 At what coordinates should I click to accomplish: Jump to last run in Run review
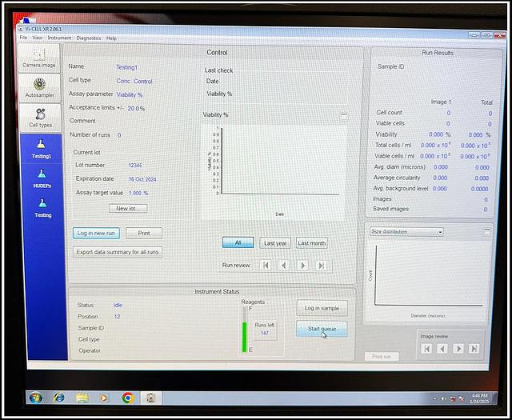tap(322, 266)
